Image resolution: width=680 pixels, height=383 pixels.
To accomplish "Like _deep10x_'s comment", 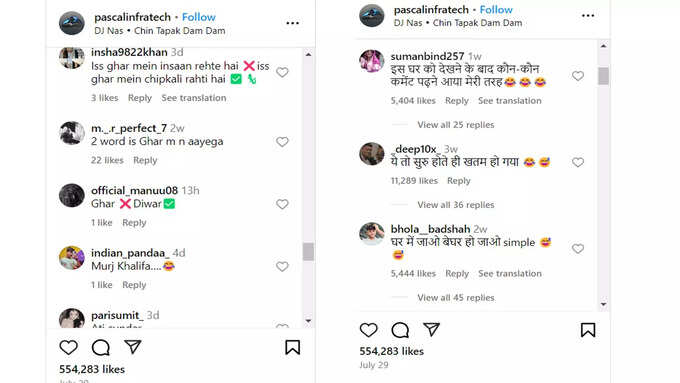I will (578, 162).
